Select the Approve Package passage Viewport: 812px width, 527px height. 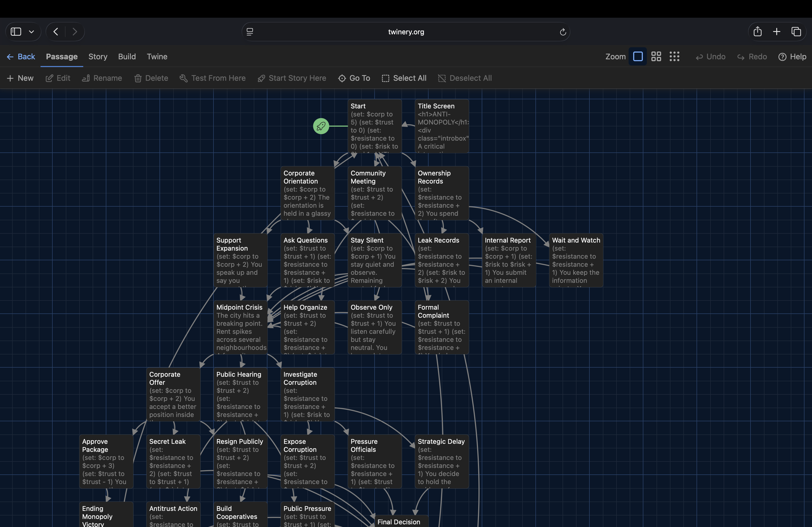[x=106, y=462]
